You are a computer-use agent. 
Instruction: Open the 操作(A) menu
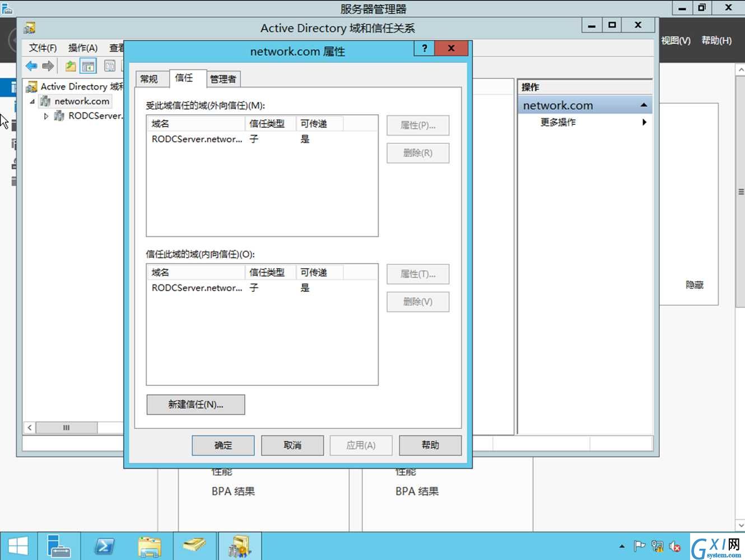(83, 48)
